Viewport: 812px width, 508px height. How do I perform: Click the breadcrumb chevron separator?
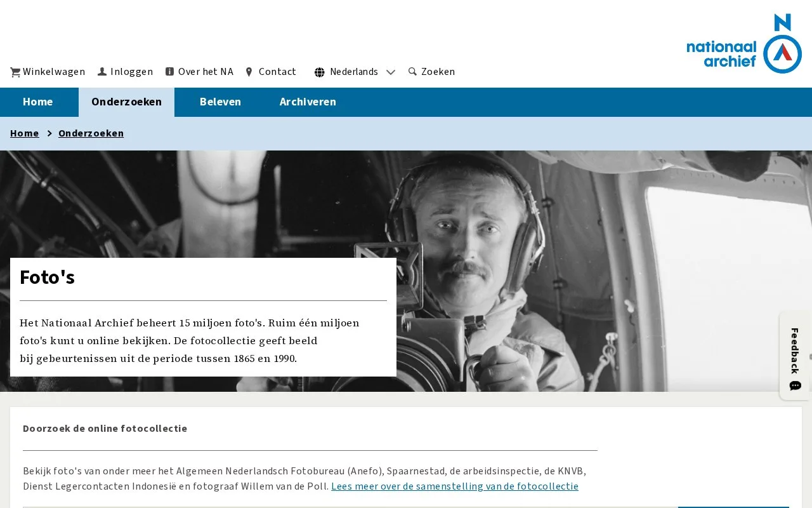click(x=49, y=133)
